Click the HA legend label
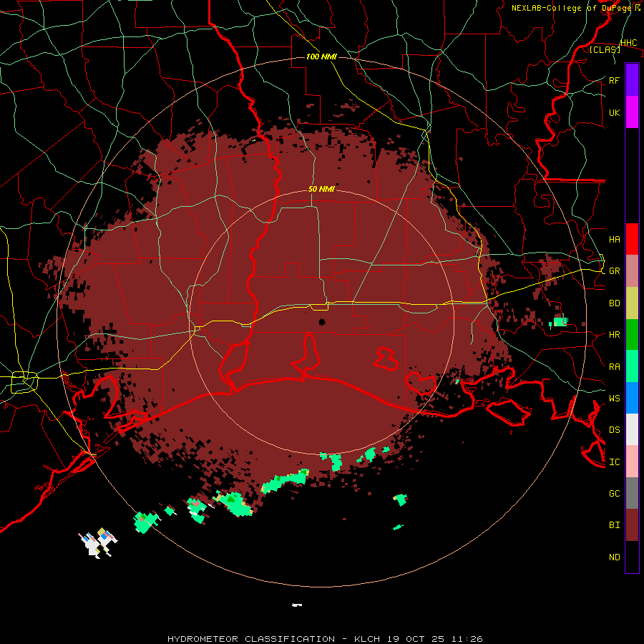 (x=614, y=239)
